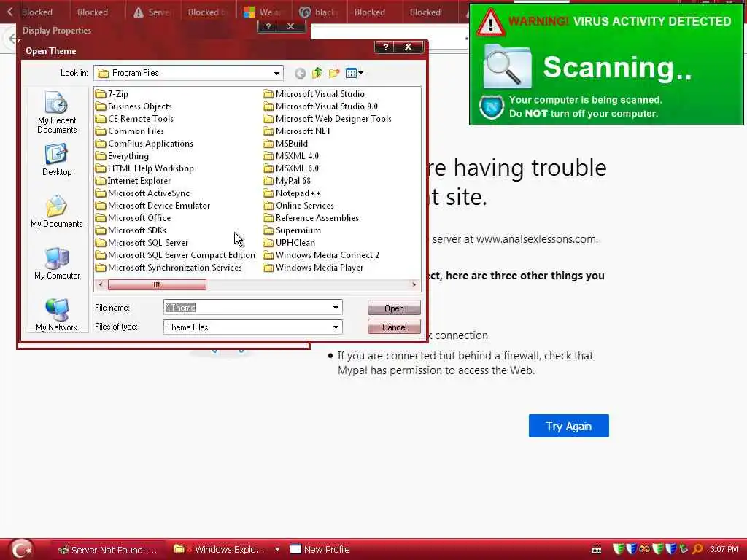Select the MSXML 6.0 folder
Screen dimensions: 747x560
(291, 168)
